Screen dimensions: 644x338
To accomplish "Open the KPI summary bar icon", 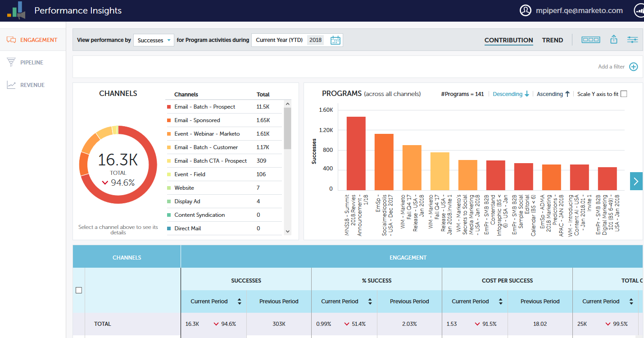I will tap(590, 40).
